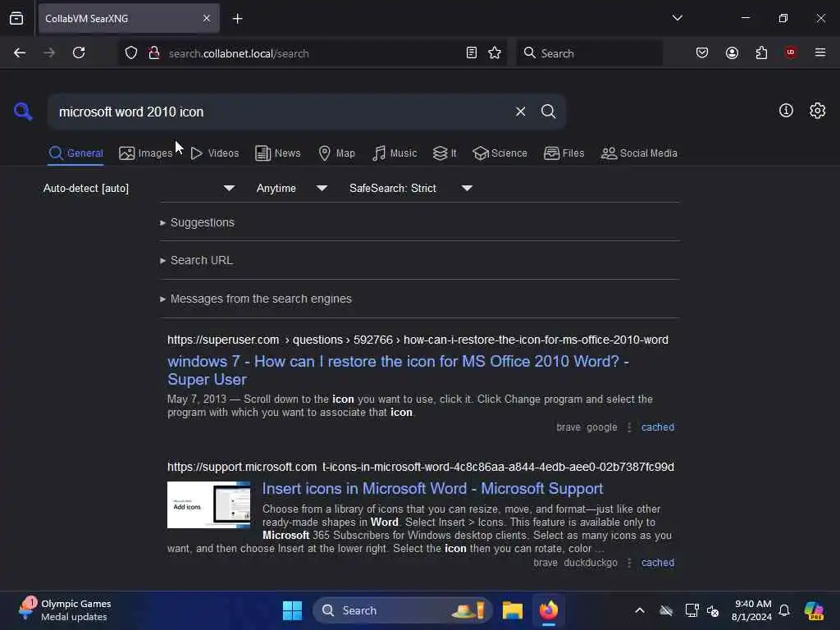Click the SearXNG magnifier logo

pyautogui.click(x=23, y=112)
